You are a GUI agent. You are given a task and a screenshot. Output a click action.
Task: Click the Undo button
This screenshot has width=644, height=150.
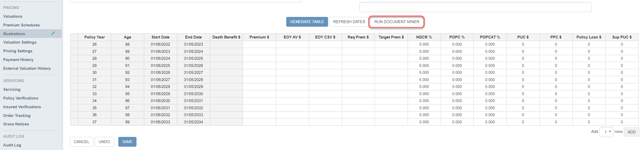point(104,142)
